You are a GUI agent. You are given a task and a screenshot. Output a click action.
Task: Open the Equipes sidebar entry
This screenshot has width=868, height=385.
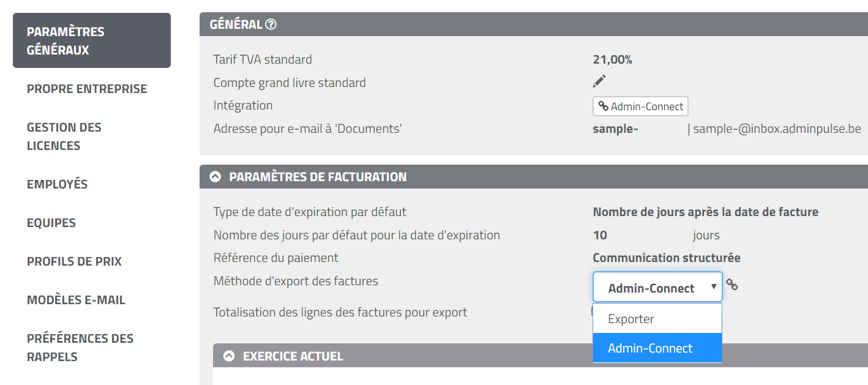point(51,223)
